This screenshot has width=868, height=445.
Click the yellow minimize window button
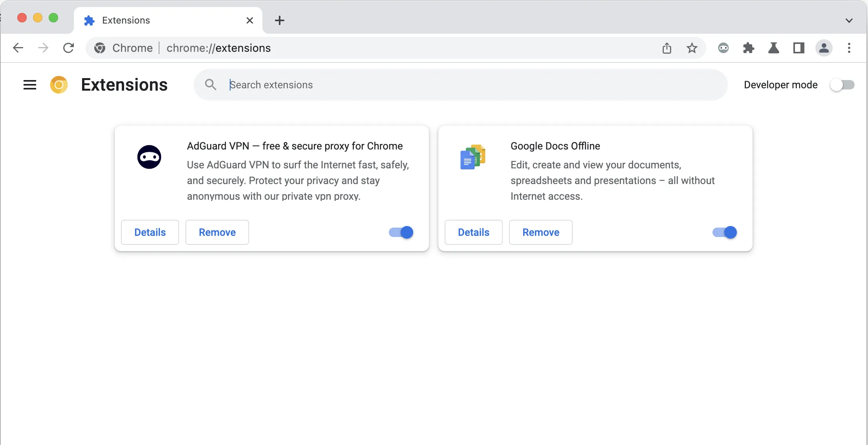coord(38,18)
